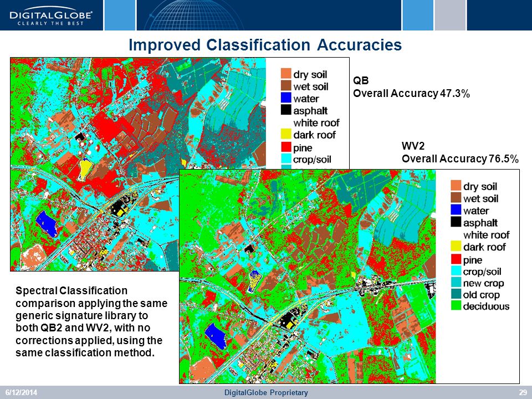Screen dimensions: 532x399
Task: Click the "dry soil" label in QB legend
Action: [x=310, y=74]
